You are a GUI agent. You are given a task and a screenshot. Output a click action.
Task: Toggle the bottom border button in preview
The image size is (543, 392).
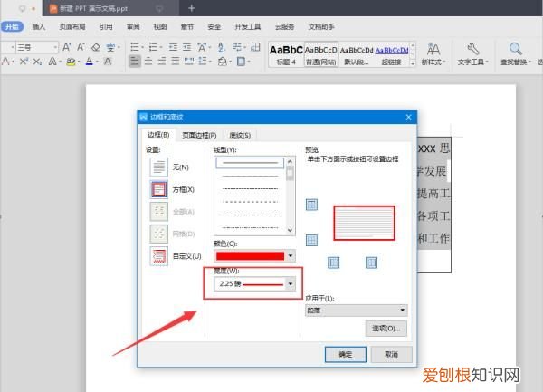[311, 240]
